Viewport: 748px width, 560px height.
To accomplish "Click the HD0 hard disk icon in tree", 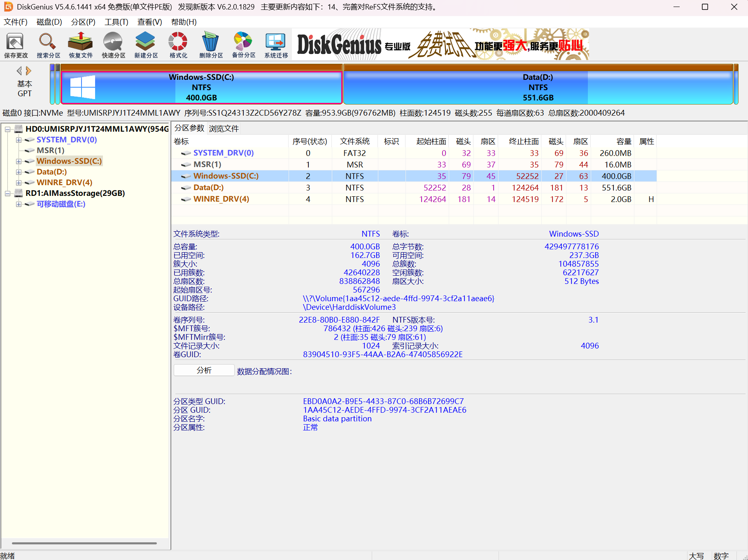I will click(19, 129).
